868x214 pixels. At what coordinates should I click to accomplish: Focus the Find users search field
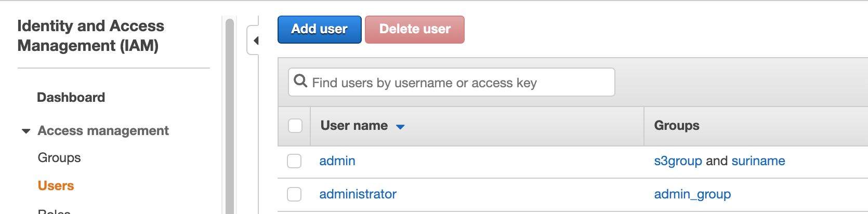[457, 83]
